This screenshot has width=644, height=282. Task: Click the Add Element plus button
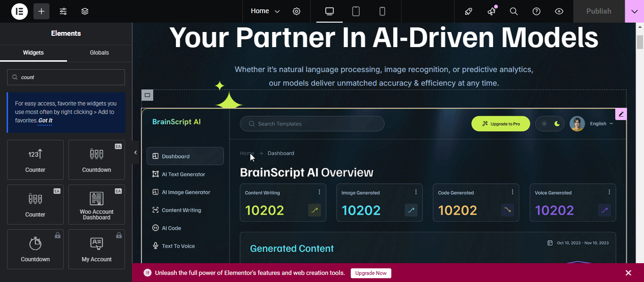(41, 11)
